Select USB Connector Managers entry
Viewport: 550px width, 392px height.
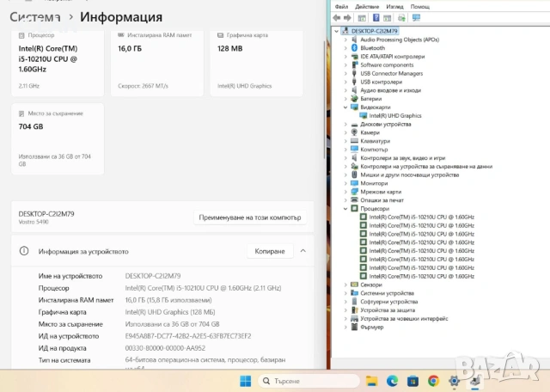coord(392,73)
